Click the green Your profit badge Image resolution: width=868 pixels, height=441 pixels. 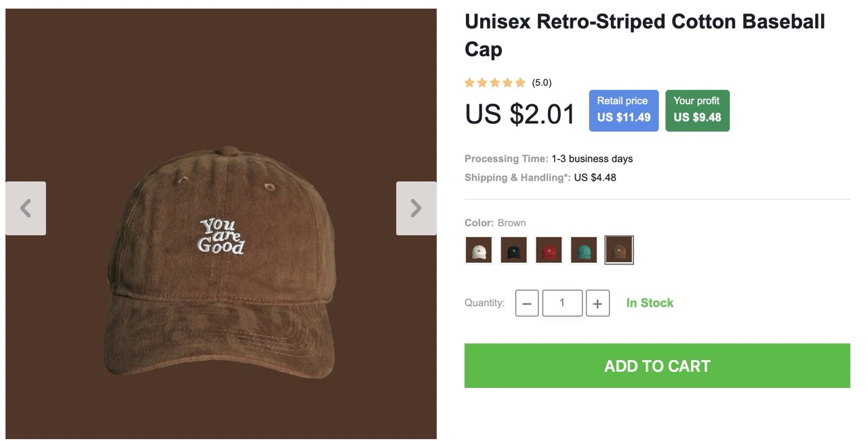click(x=697, y=110)
